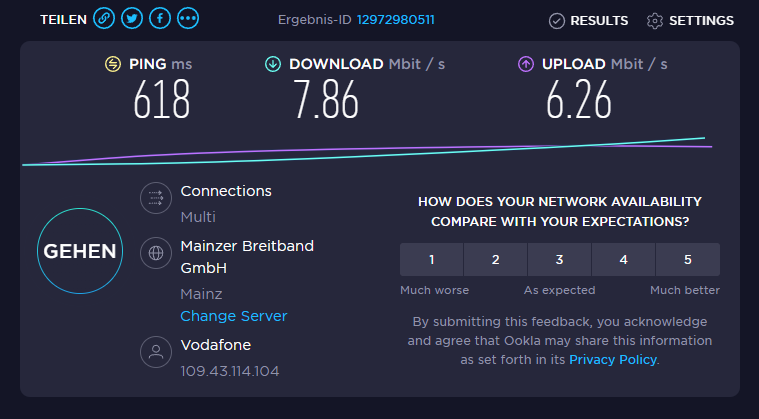Click the Vodafone user icon

[155, 352]
